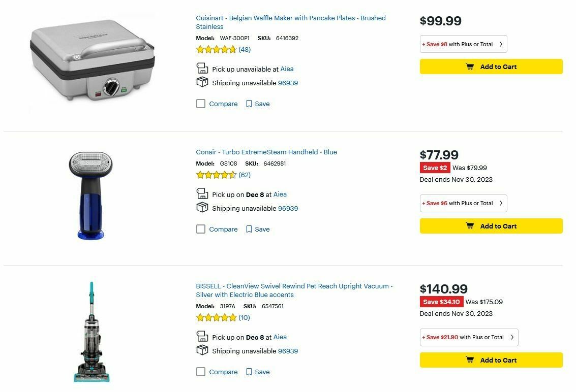Open the Save $21.90 with Plus or Total details
The width and height of the screenshot is (576, 392).
[468, 337]
